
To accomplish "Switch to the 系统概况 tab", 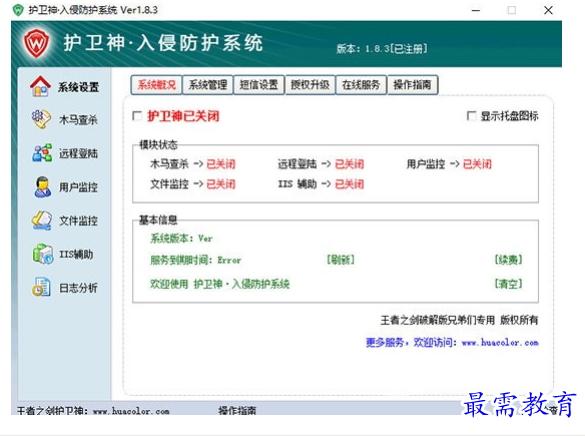I will pos(156,85).
